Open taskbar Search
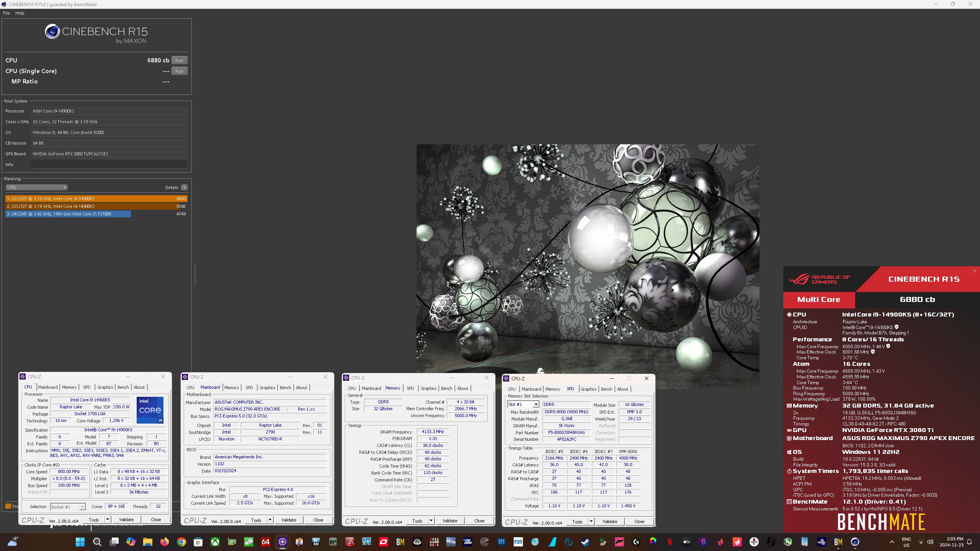Viewport: 980px width, 551px height. coord(97,542)
